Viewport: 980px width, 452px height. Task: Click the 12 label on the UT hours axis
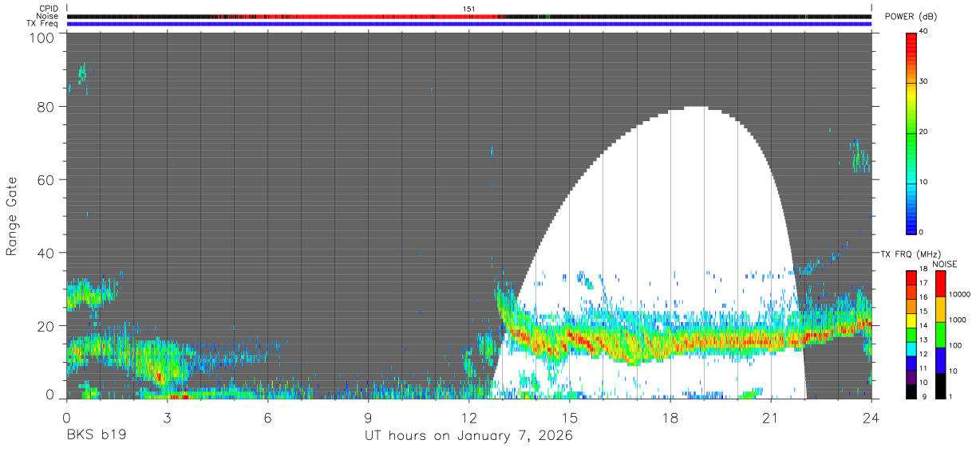(x=468, y=419)
